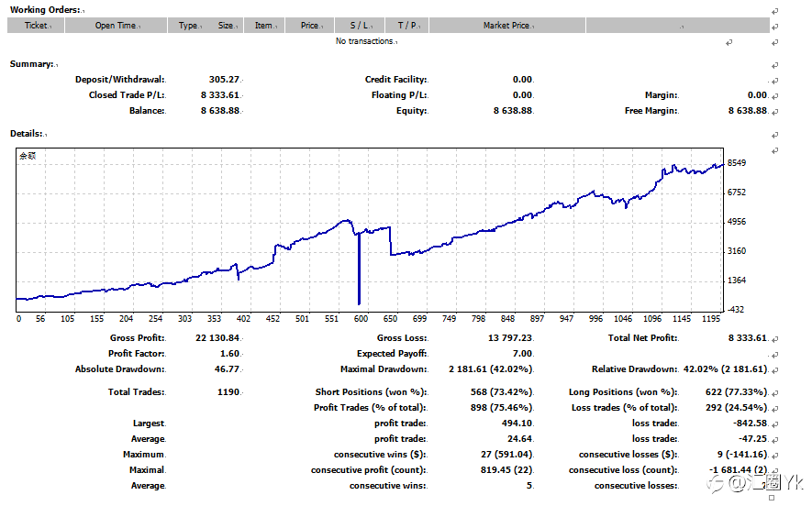Click average loss trade value -47.25
This screenshot has height=517, width=812.
(752, 439)
